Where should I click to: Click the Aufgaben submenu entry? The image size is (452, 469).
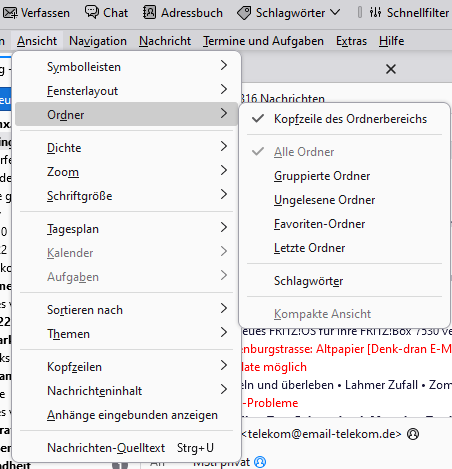click(126, 277)
